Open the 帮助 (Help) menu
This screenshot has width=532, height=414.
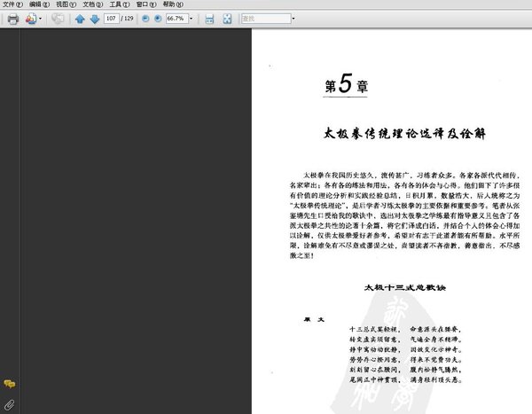(173, 4)
